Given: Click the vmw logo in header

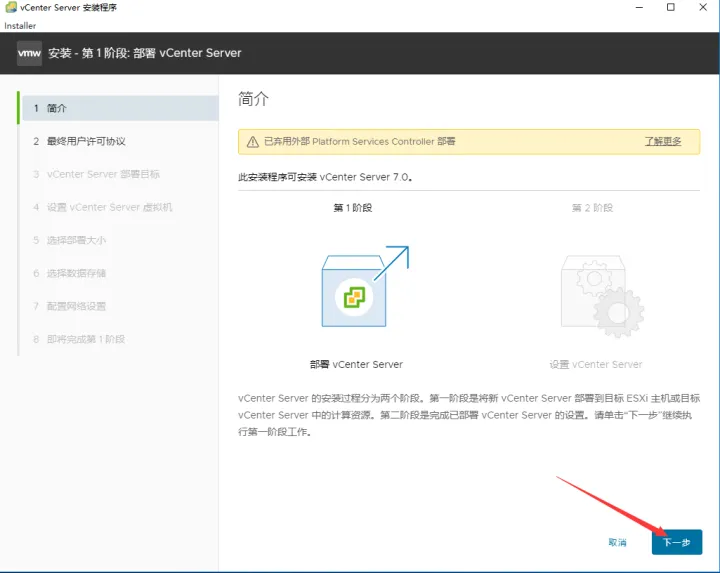Looking at the screenshot, I should pos(29,53).
